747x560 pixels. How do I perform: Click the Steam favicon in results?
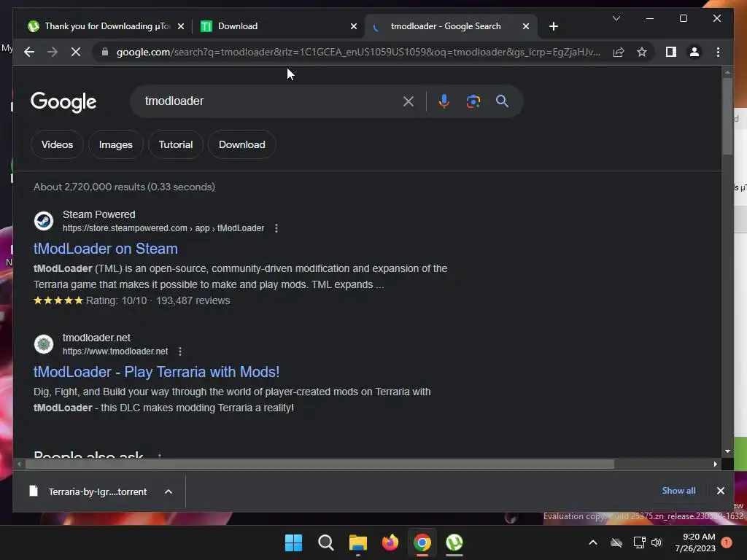tap(43, 221)
